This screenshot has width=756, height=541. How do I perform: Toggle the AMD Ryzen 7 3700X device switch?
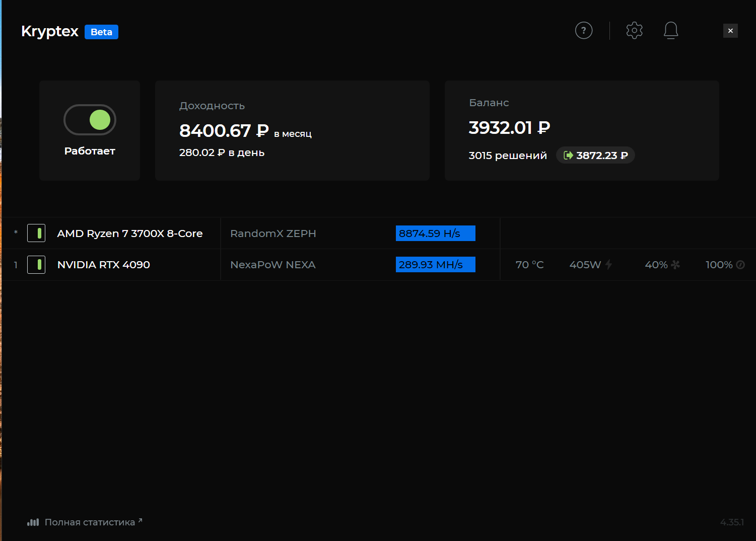[x=36, y=233]
